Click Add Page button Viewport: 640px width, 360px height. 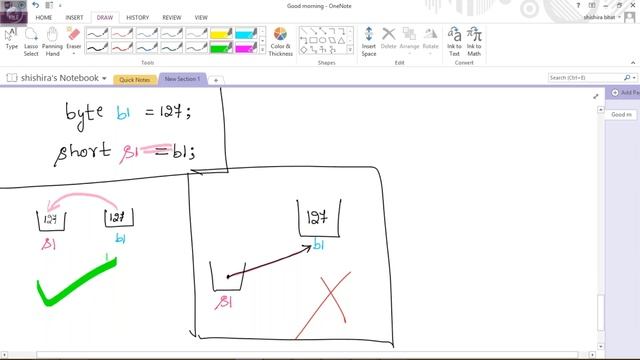(x=623, y=93)
